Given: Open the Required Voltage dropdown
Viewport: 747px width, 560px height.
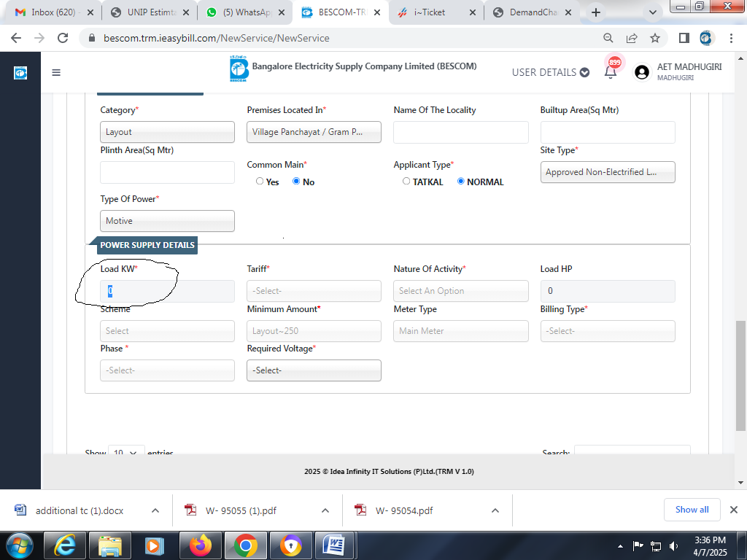Looking at the screenshot, I should (314, 370).
